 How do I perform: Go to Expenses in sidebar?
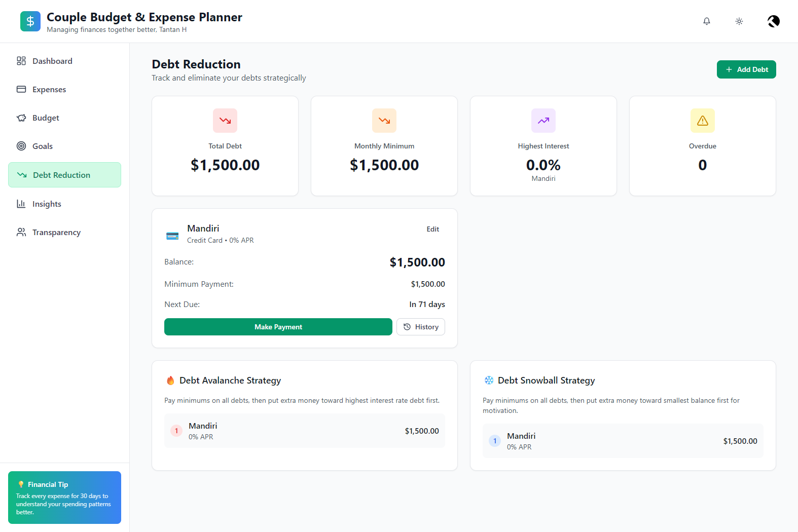(x=49, y=90)
